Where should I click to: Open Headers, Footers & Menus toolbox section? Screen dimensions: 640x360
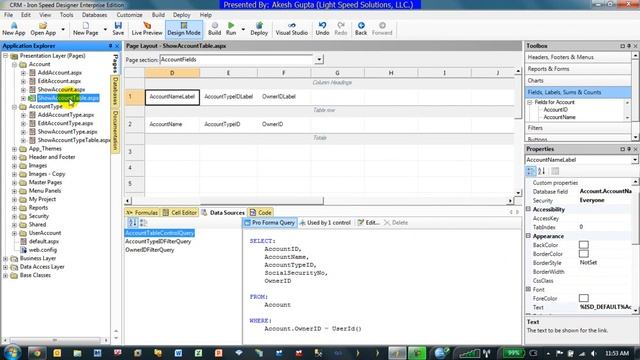(578, 57)
